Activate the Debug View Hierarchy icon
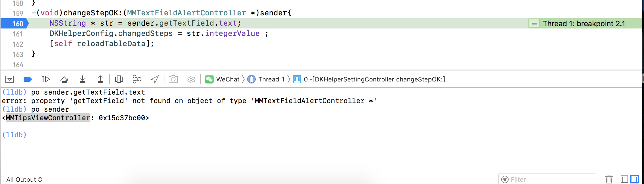The width and height of the screenshot is (644, 184). coord(119,79)
